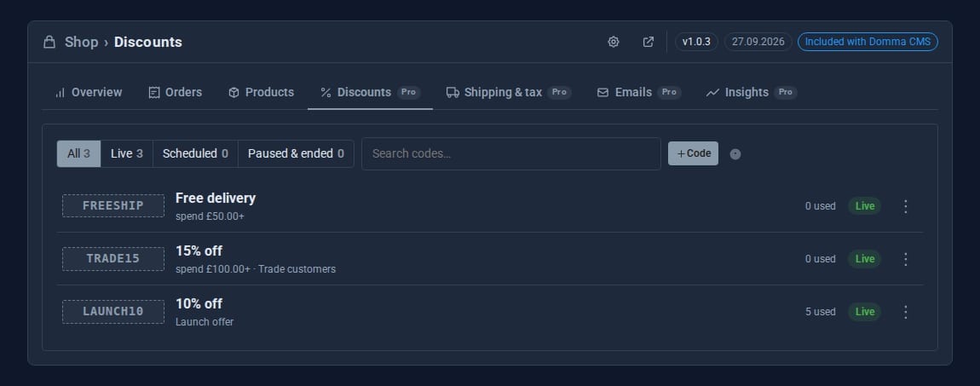Screen dimensions: 980x386
Task: Copy the TRADE15 code chip
Action: tap(113, 258)
